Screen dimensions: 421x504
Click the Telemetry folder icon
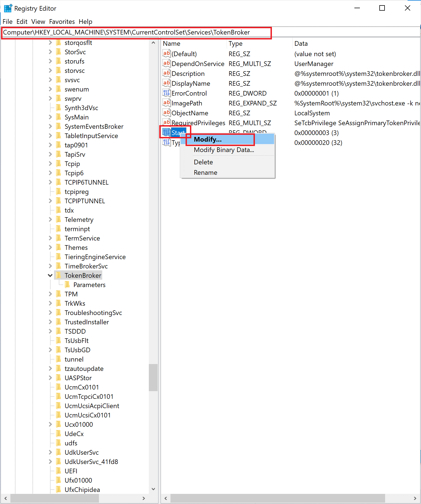59,219
